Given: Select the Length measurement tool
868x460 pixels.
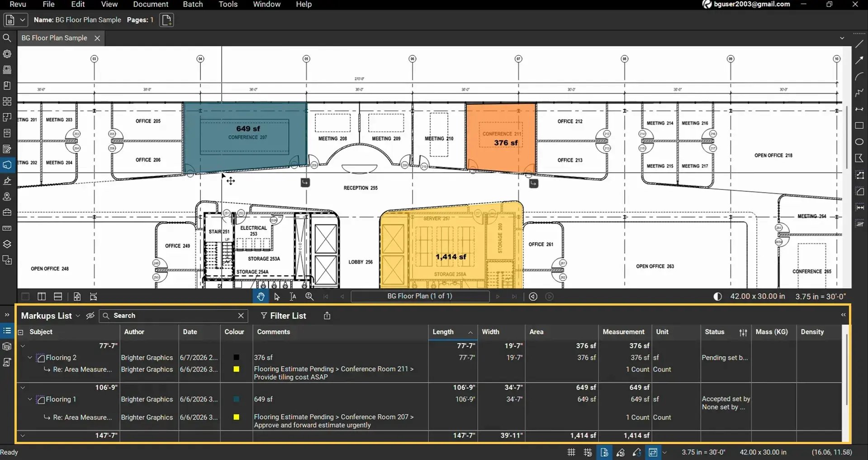Looking at the screenshot, I should [859, 207].
